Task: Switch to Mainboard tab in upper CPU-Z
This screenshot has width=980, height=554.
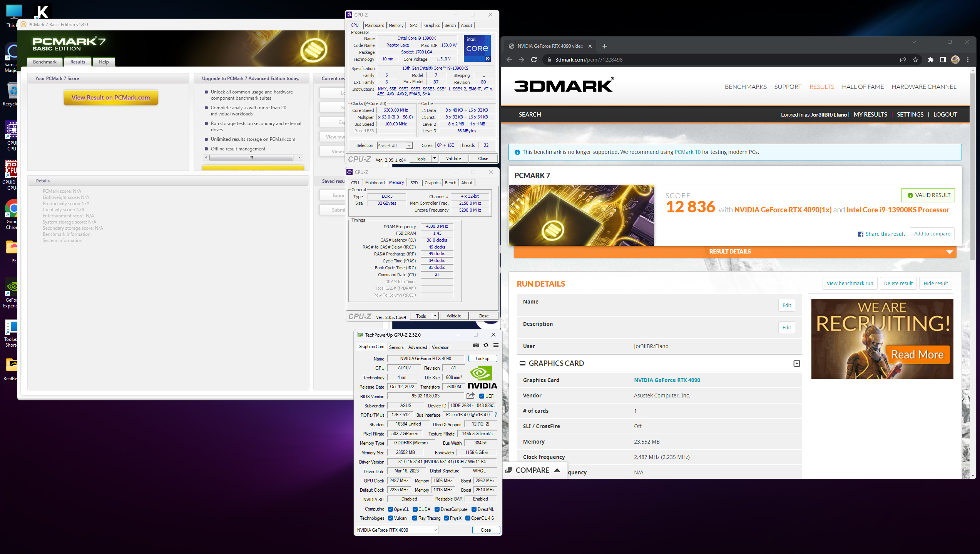Action: coord(375,25)
